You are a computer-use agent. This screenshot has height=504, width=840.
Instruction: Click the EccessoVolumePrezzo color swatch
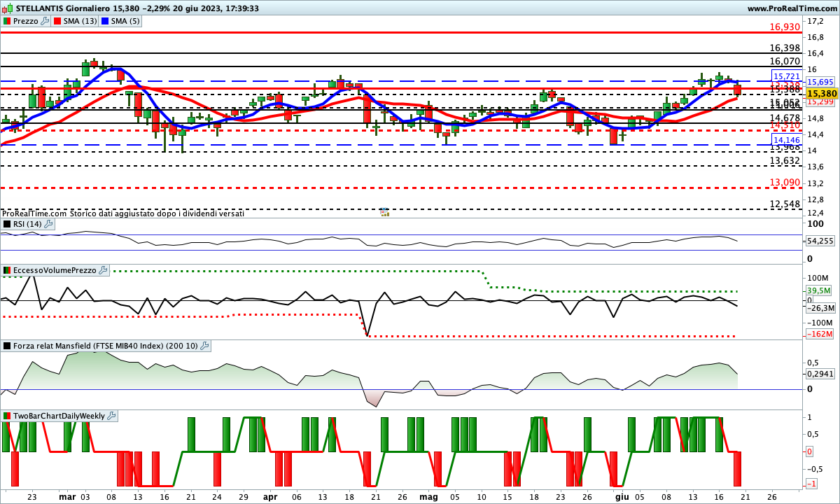7,269
